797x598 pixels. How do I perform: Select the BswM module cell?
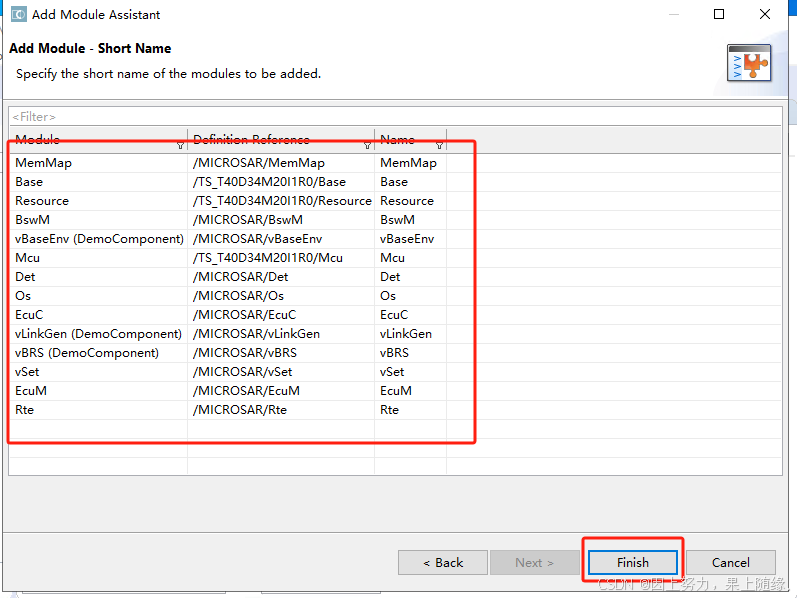point(98,220)
